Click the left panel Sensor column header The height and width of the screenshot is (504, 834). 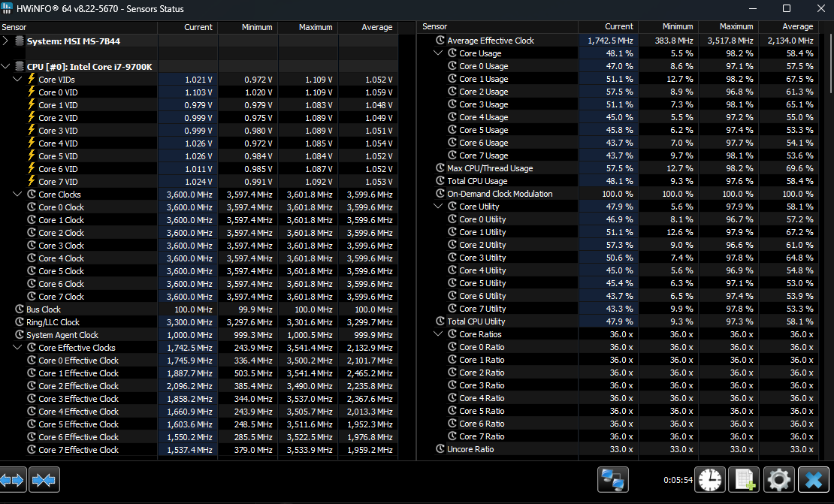(79, 27)
